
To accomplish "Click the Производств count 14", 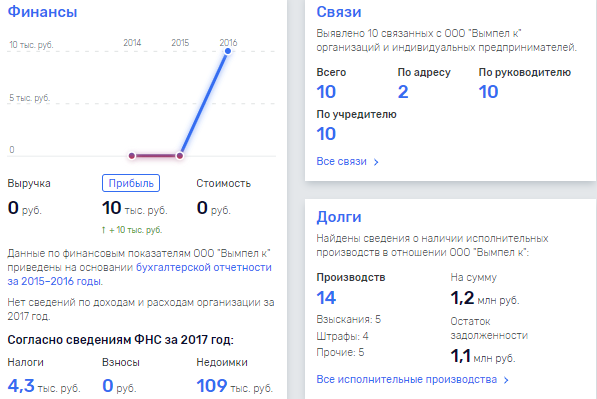I will 326,298.
